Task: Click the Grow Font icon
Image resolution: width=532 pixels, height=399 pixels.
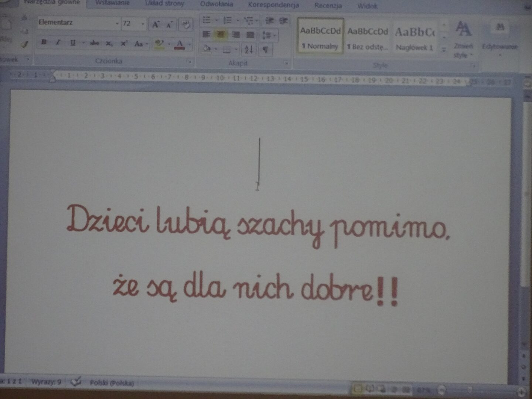Action: click(156, 25)
